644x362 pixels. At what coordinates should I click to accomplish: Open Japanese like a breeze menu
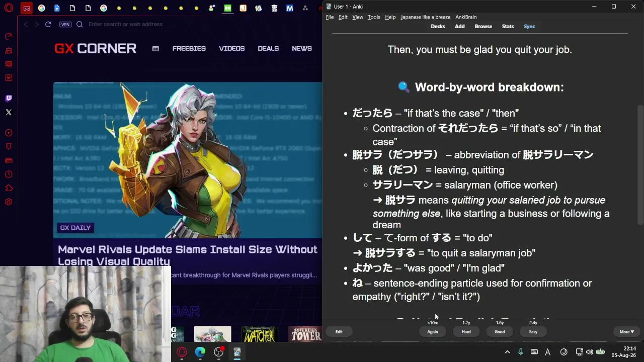click(x=426, y=17)
